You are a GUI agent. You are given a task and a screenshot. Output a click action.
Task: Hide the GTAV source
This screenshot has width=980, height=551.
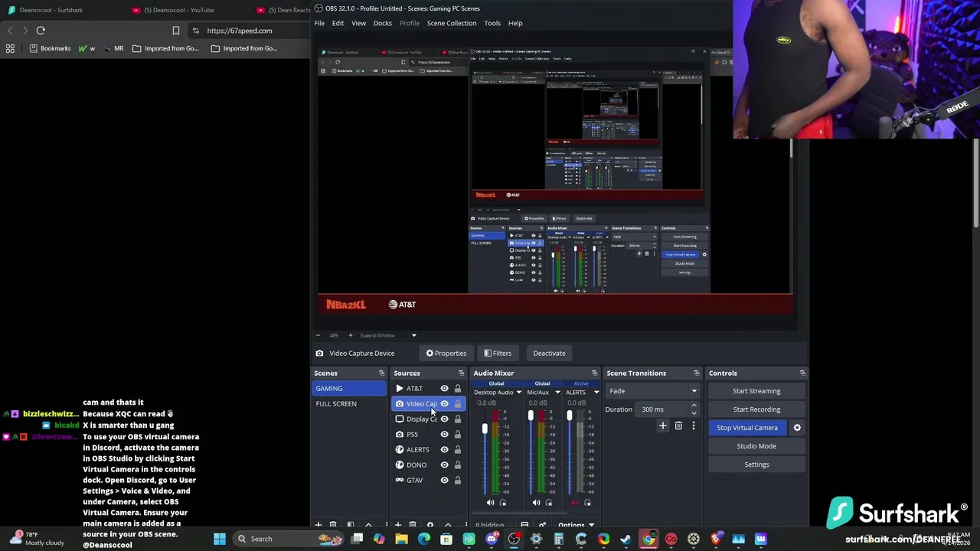point(444,481)
